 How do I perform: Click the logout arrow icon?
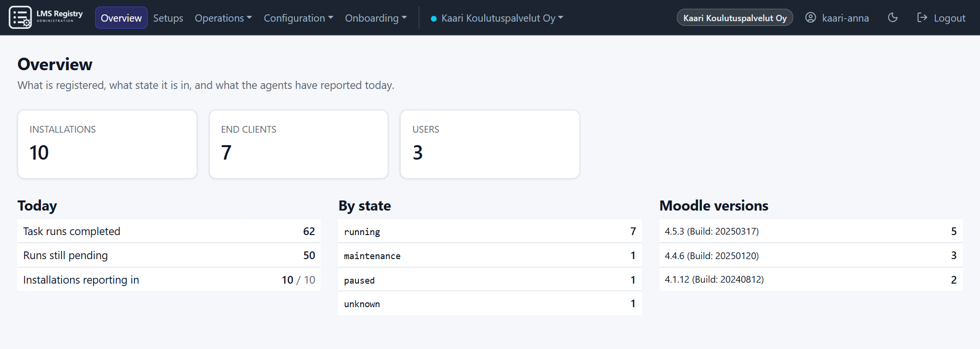click(922, 18)
